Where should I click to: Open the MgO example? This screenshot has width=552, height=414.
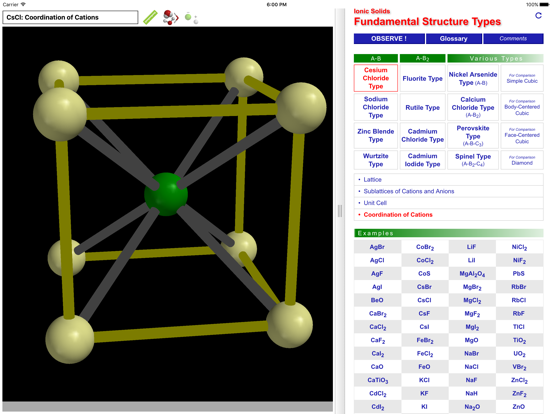point(472,340)
